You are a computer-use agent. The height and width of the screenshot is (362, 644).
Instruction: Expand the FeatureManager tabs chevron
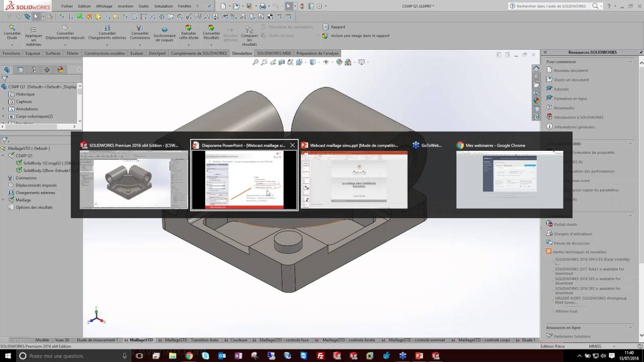click(78, 70)
